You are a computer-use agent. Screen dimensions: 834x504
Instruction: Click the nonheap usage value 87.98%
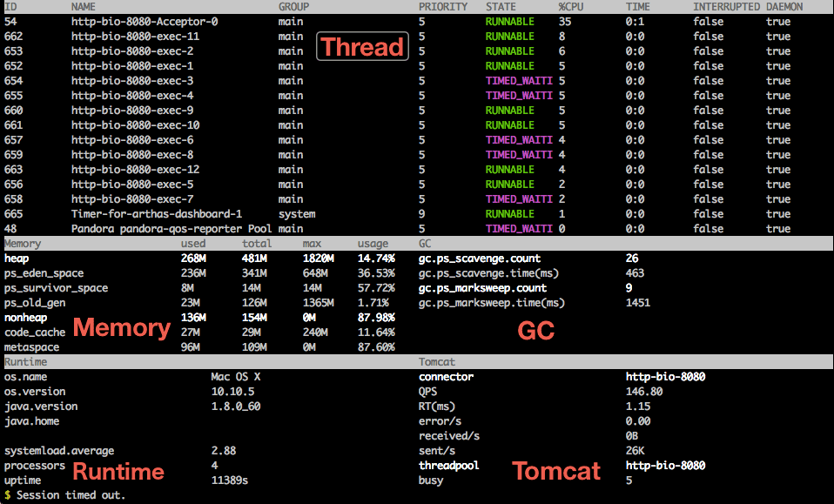[376, 318]
